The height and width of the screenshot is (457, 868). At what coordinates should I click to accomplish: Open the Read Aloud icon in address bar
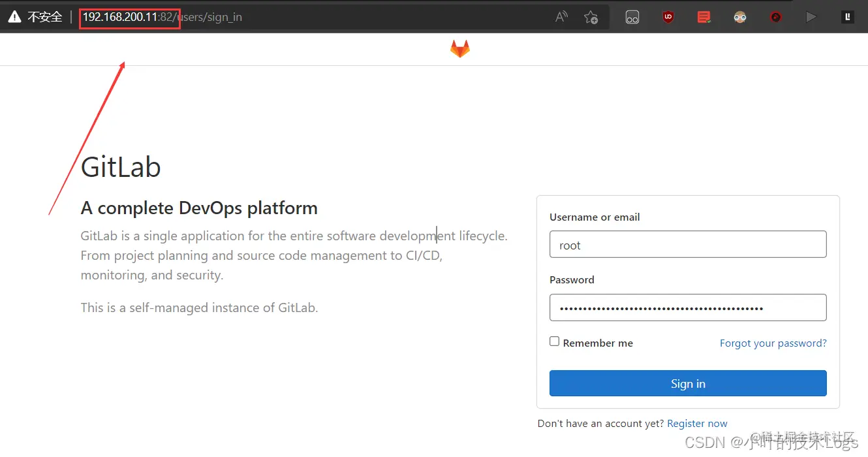point(561,18)
